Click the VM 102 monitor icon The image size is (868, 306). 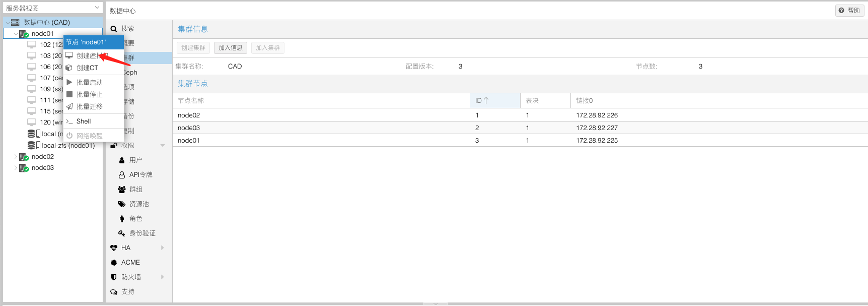coord(32,44)
